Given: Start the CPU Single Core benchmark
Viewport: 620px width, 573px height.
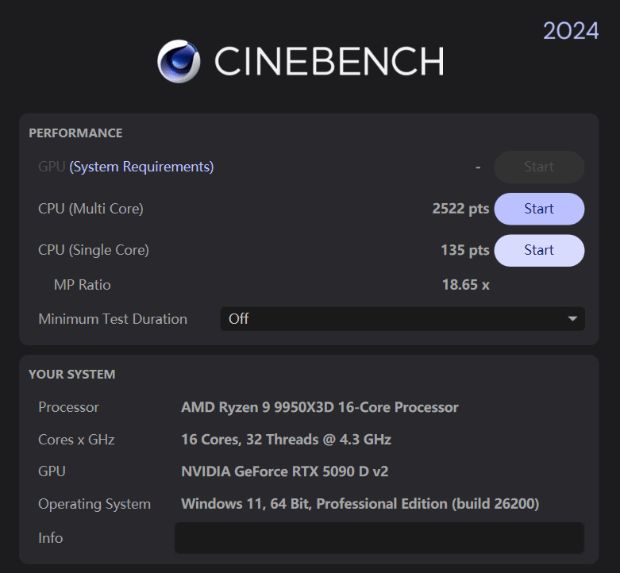Looking at the screenshot, I should (x=539, y=250).
